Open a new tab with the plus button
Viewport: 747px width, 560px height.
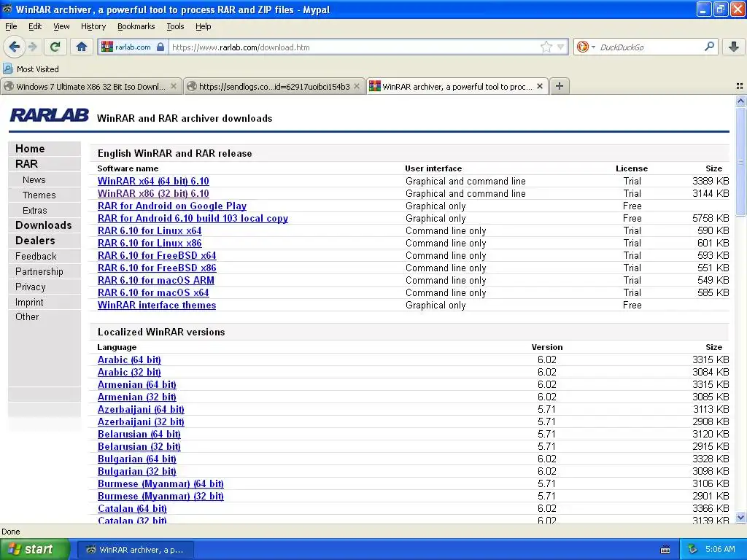560,86
